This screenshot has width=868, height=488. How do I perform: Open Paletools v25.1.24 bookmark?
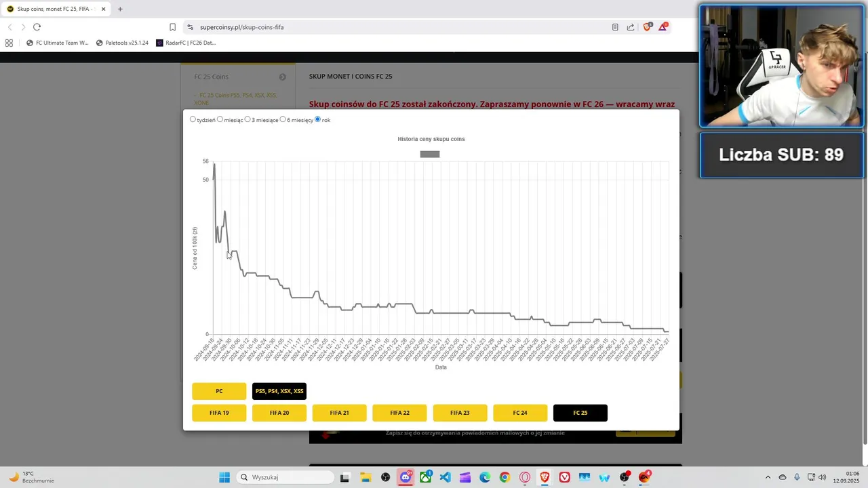[x=122, y=43]
